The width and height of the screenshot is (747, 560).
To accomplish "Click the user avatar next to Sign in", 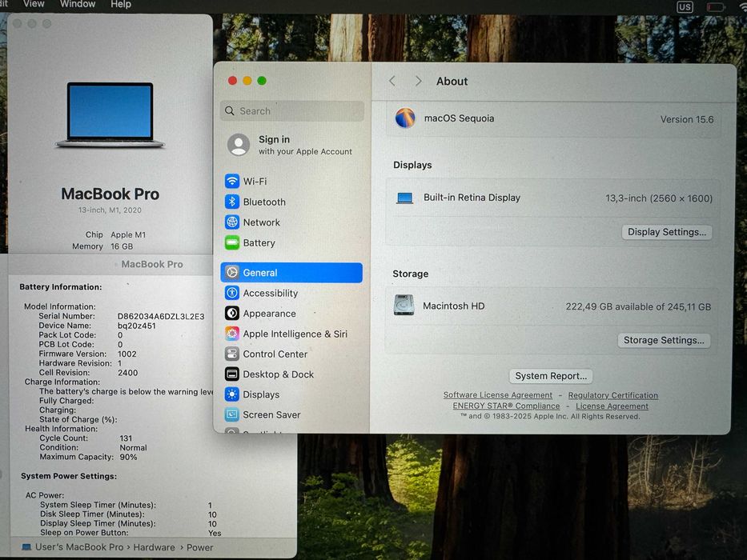I will point(239,145).
